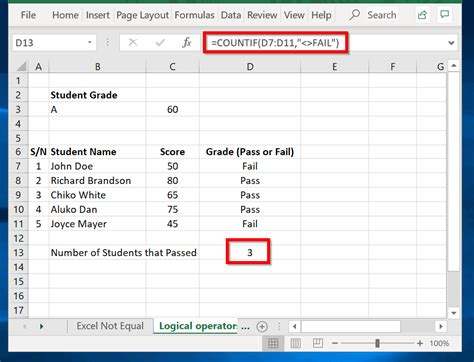The height and width of the screenshot is (362, 474).
Task: Expand the formula bar chevron
Action: point(451,43)
